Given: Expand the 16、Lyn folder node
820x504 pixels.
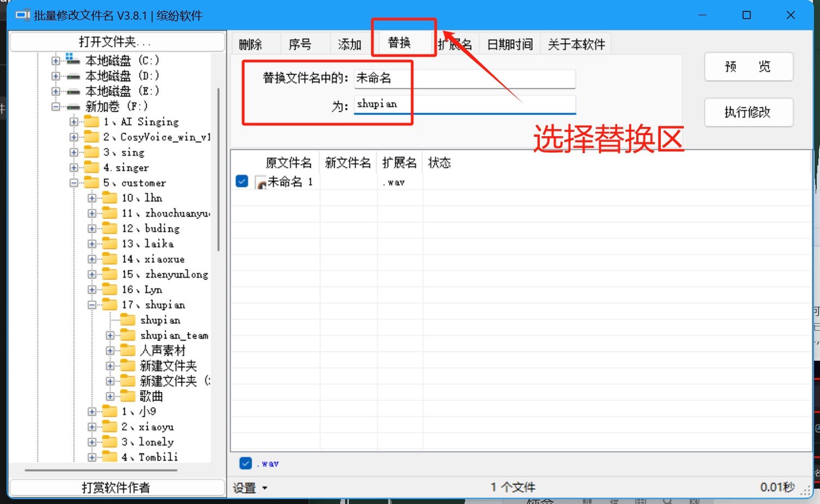Looking at the screenshot, I should [x=92, y=290].
